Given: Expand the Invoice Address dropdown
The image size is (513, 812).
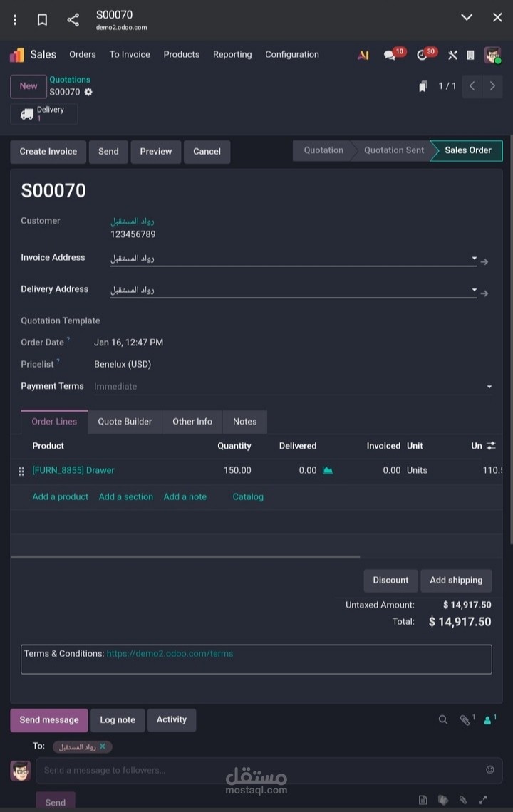Looking at the screenshot, I should [x=474, y=258].
